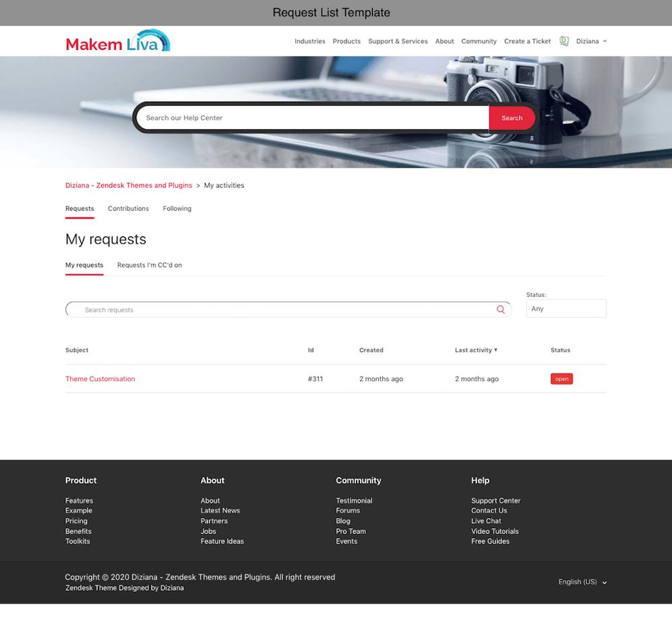Click the Diziana breadcrumb link
Image resolution: width=672 pixels, height=621 pixels.
(x=129, y=185)
